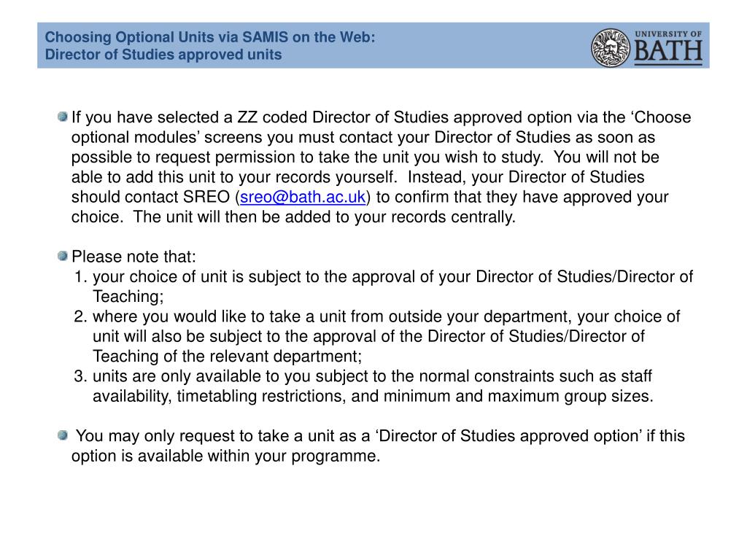
Task: Click the blue header banner background
Action: click(x=476, y=45)
